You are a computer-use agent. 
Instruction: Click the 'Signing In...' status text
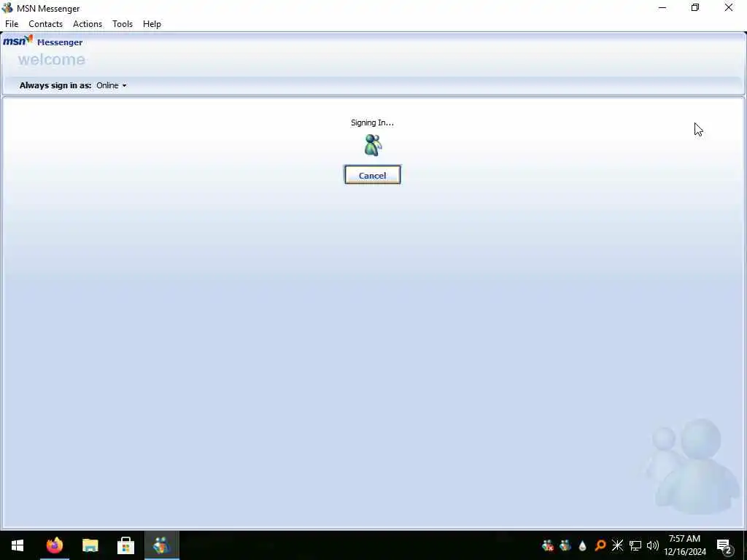point(372,122)
